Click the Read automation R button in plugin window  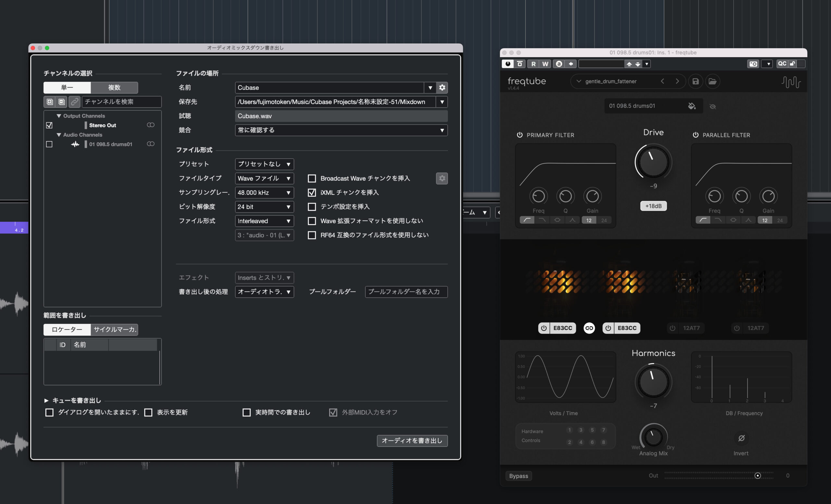(533, 64)
